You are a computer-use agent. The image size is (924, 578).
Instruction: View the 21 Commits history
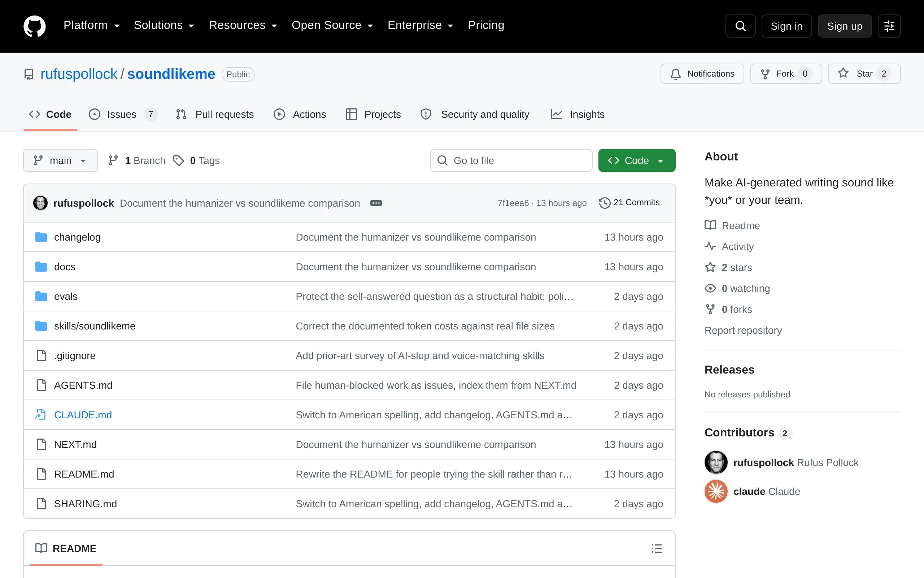point(629,203)
